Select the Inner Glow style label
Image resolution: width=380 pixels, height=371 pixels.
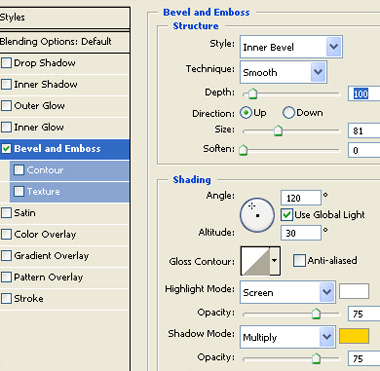(39, 127)
